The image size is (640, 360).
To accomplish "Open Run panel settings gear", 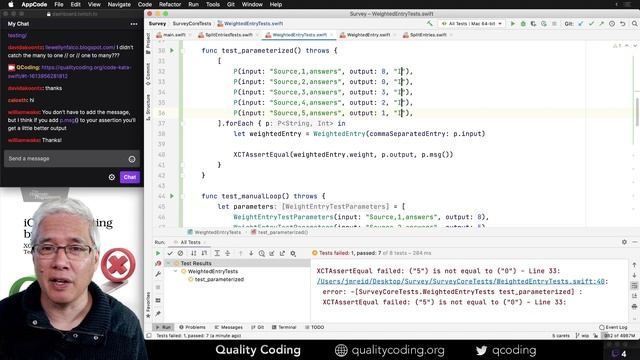I will point(624,242).
